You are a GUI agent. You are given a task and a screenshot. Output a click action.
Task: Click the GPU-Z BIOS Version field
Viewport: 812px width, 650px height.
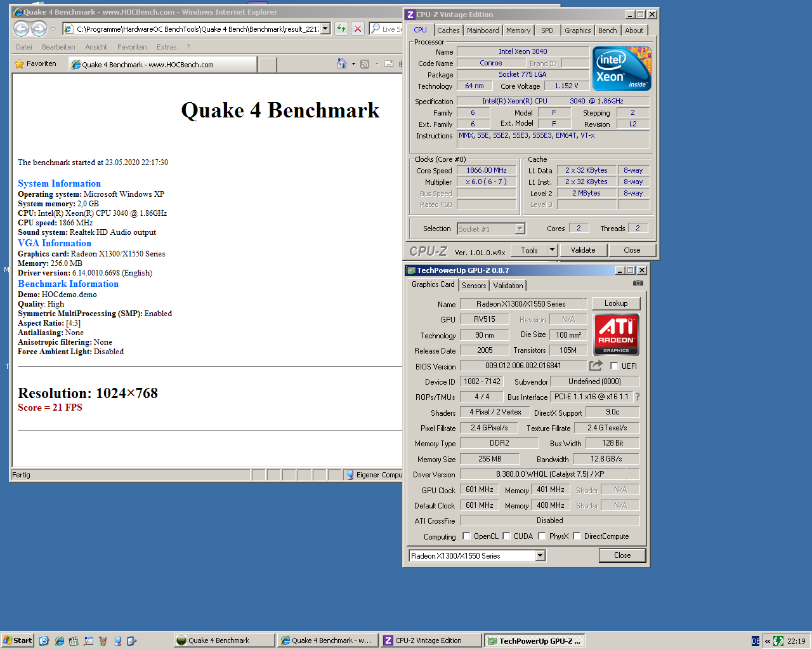click(523, 366)
